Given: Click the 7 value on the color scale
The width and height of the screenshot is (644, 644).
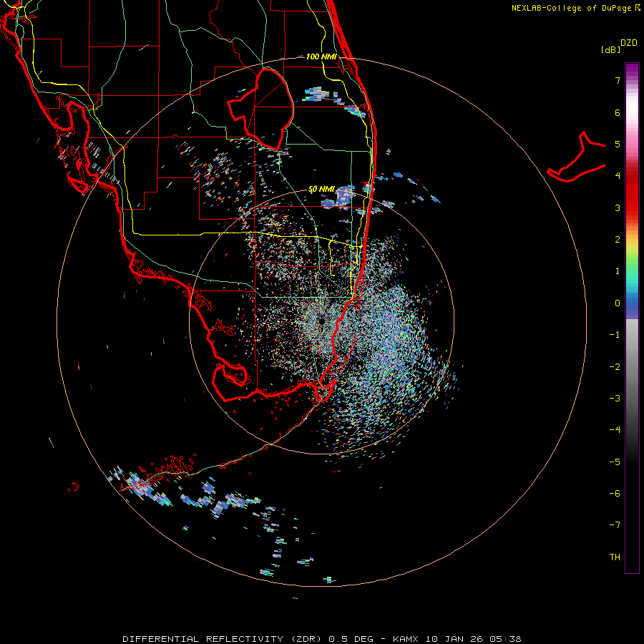Looking at the screenshot, I should tap(618, 80).
